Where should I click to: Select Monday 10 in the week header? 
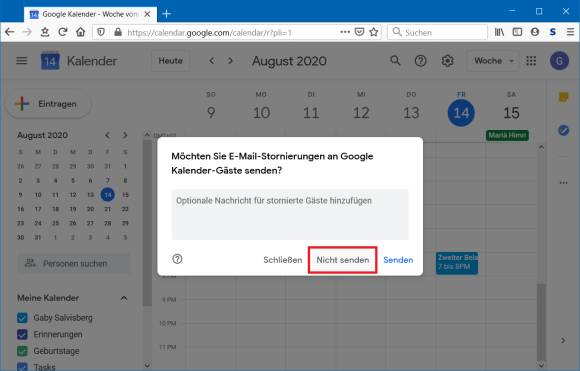261,112
